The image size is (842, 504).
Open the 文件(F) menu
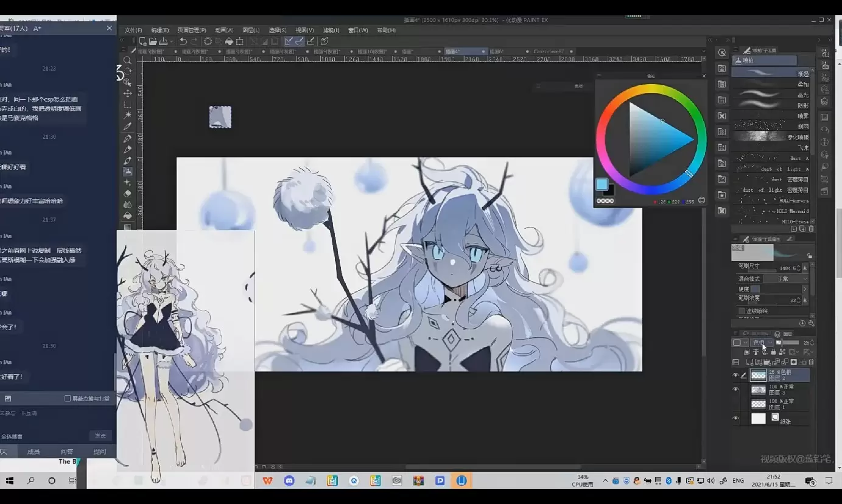coord(133,30)
